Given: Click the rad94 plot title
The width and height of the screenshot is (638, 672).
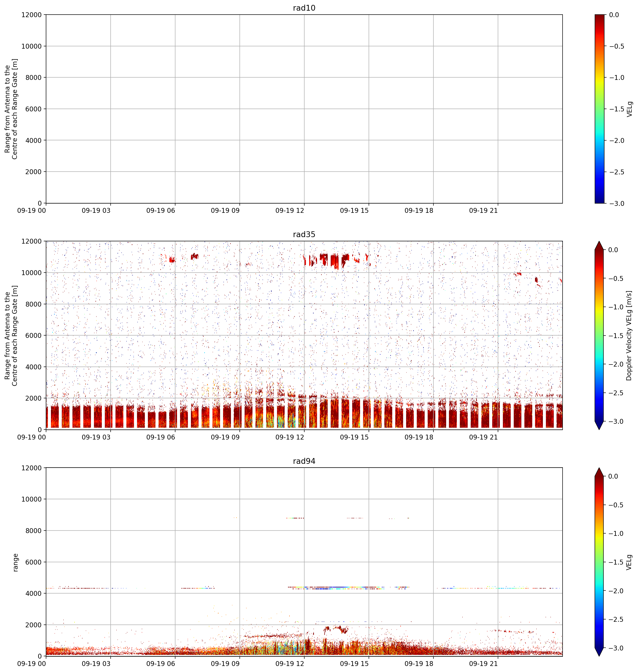Looking at the screenshot, I should pyautogui.click(x=304, y=461).
